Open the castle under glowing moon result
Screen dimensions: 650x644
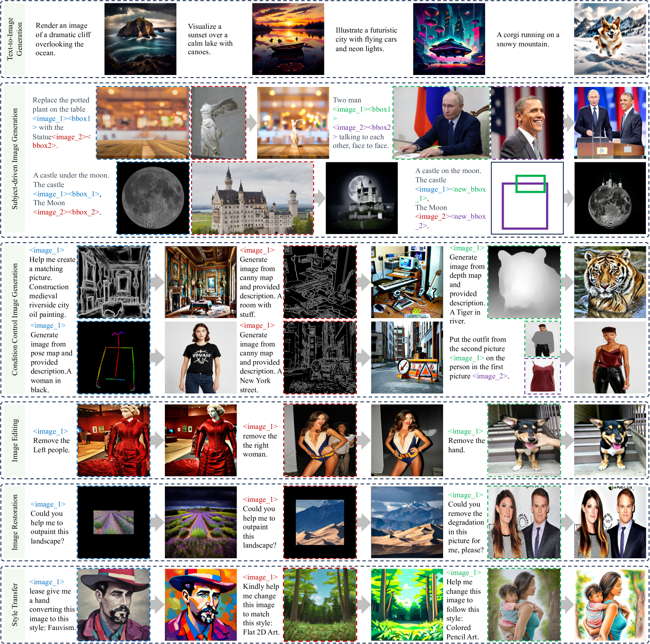pos(362,198)
